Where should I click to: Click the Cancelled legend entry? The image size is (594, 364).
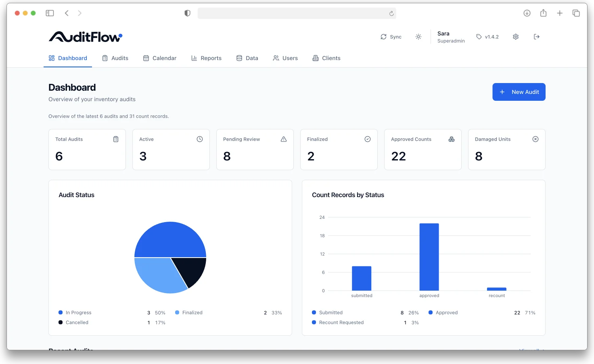(x=112, y=322)
